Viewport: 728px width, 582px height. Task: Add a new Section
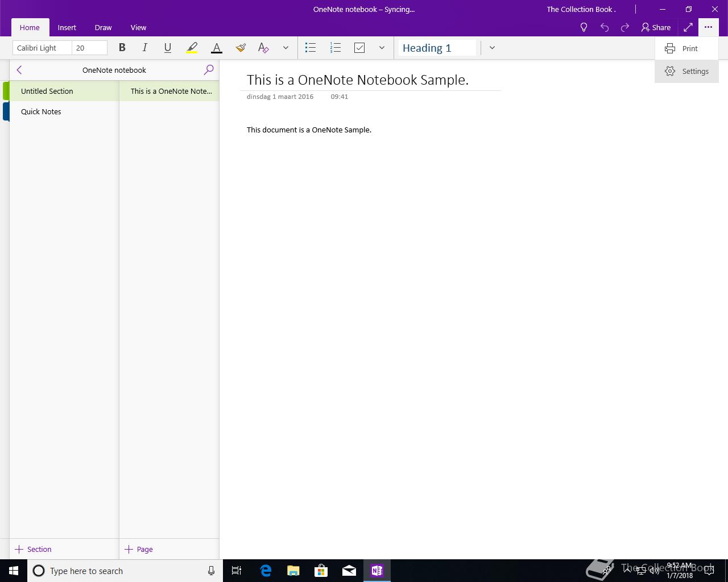tap(33, 549)
